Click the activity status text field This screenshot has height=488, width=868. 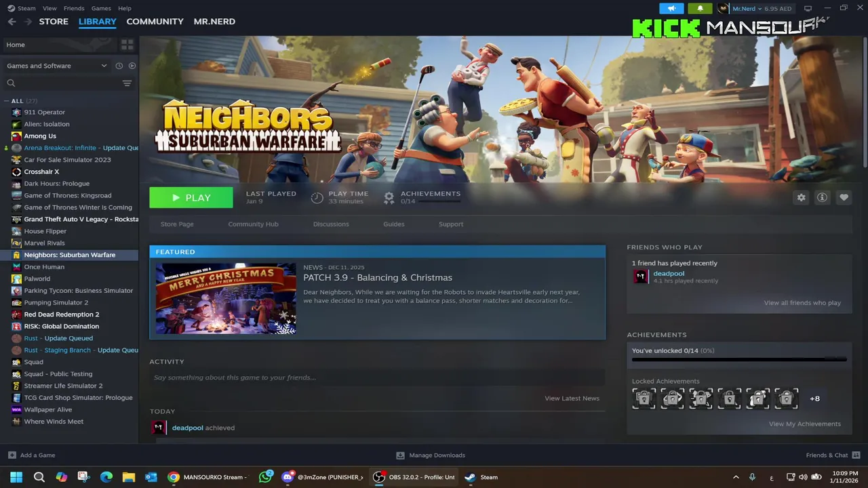(377, 378)
